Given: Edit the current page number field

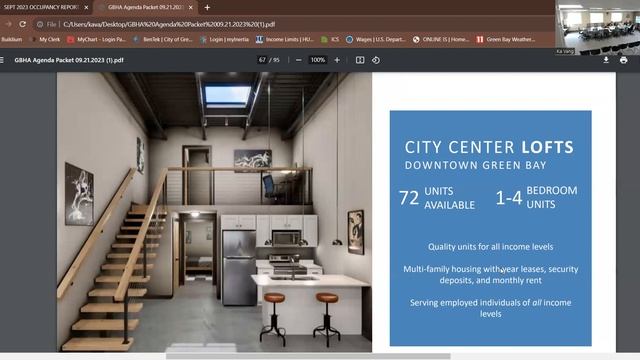Looking at the screenshot, I should [262, 60].
